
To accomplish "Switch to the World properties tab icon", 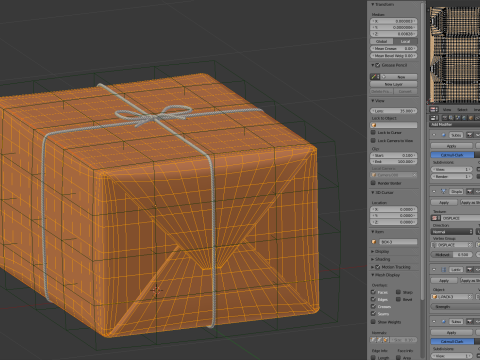I will click(x=464, y=118).
